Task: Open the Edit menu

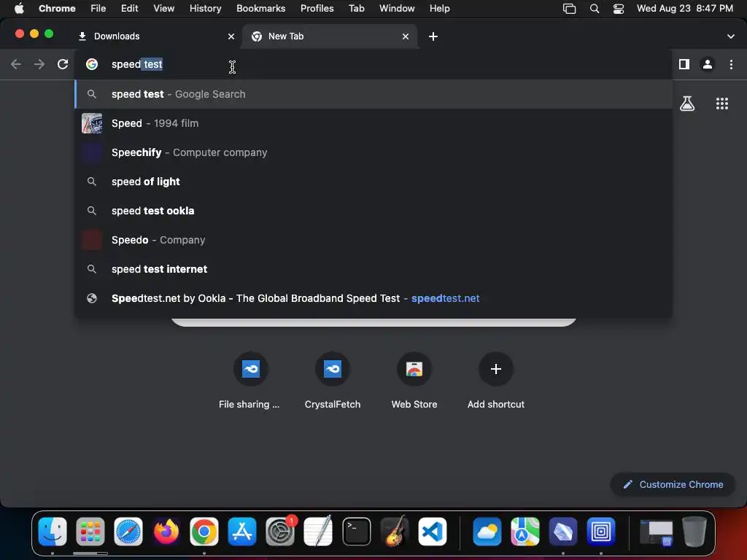Action: (129, 8)
